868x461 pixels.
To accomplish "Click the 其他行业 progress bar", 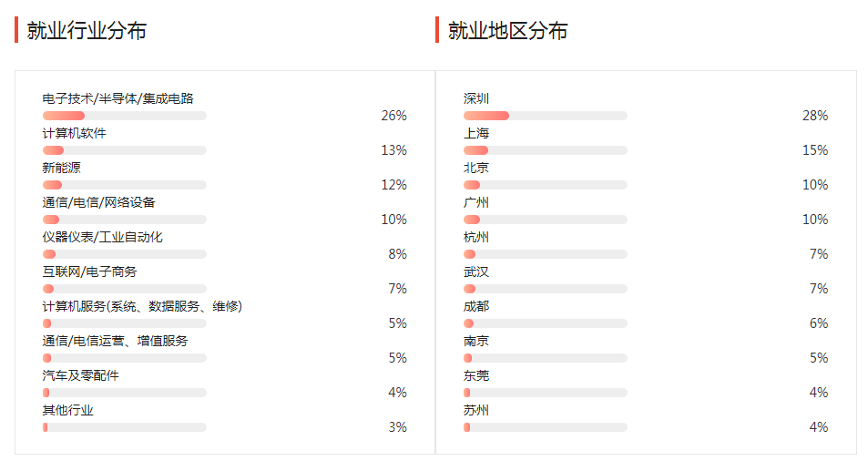I will [124, 427].
